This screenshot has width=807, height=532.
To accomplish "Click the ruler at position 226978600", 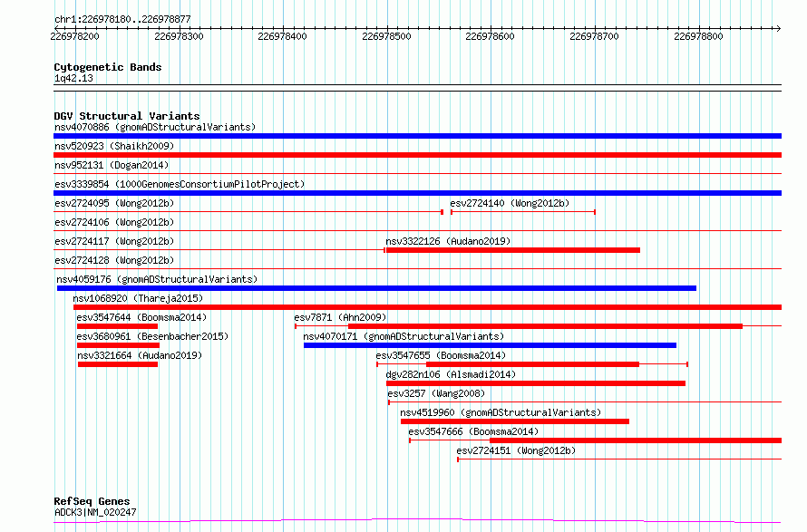I will pyautogui.click(x=490, y=36).
